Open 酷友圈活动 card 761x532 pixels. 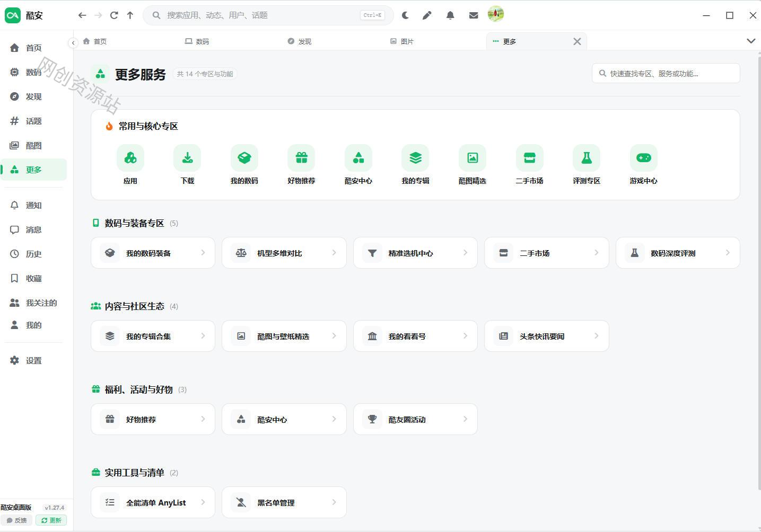(415, 419)
